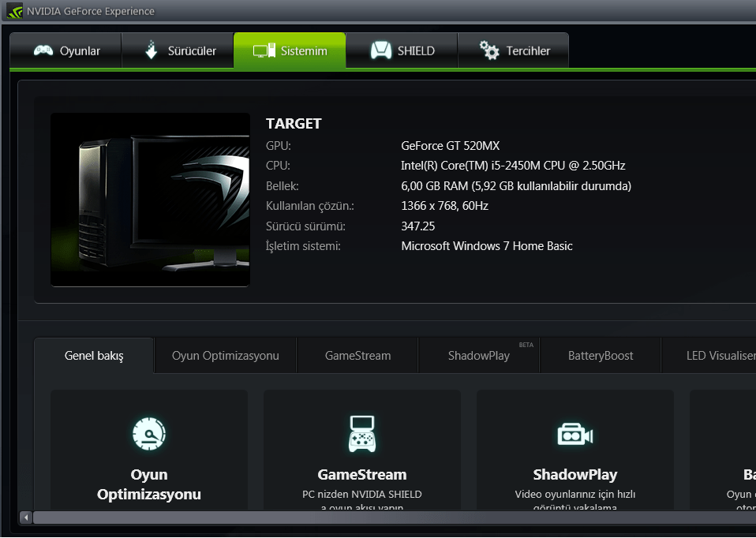
Task: Click the GeForce GT 520MX value
Action: pyautogui.click(x=451, y=146)
